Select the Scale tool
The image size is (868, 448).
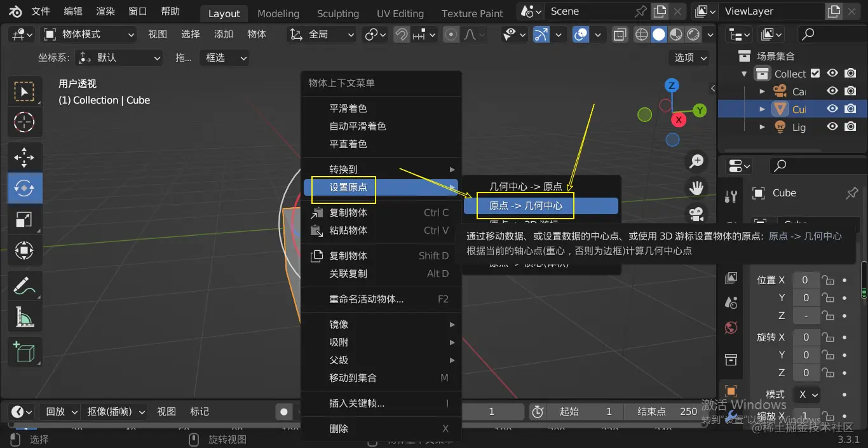tap(24, 219)
